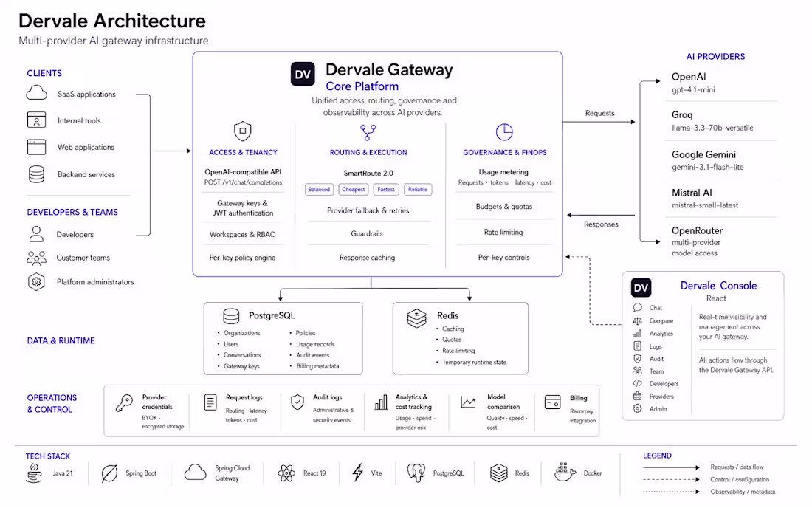Click the Docker whale icon
This screenshot has width=812, height=508.
[565, 473]
